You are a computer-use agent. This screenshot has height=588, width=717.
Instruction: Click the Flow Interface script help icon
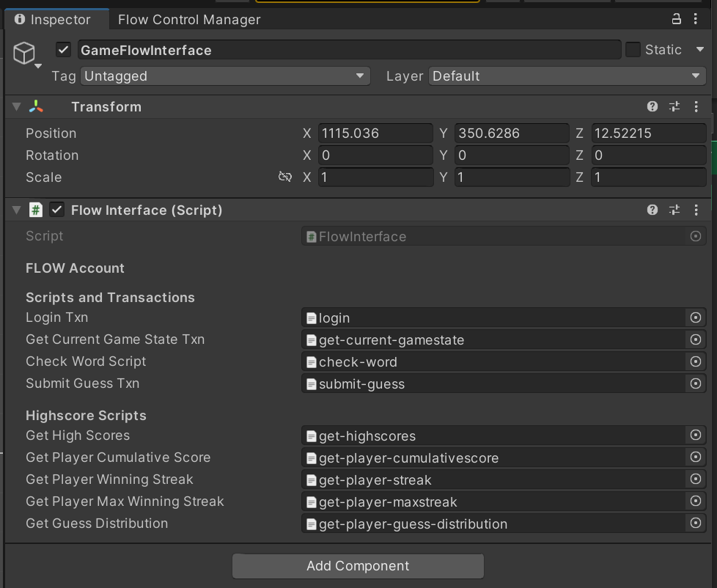pos(652,210)
